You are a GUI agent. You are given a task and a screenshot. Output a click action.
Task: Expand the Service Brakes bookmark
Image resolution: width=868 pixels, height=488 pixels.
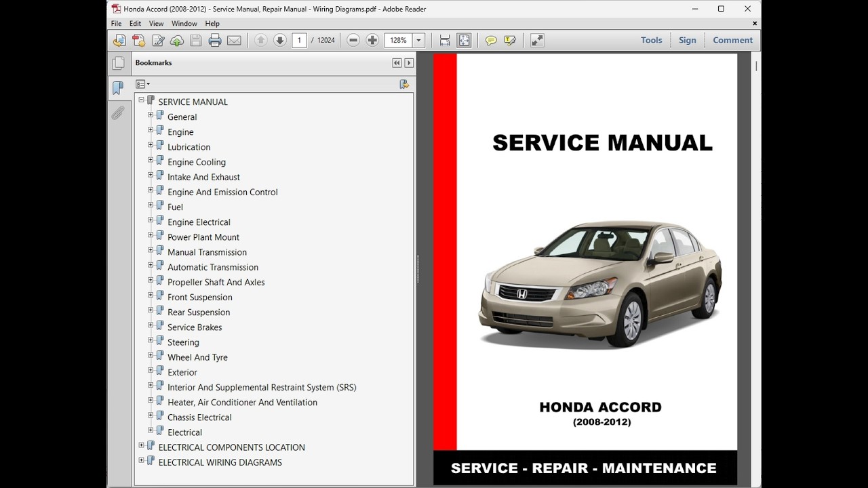click(x=151, y=325)
